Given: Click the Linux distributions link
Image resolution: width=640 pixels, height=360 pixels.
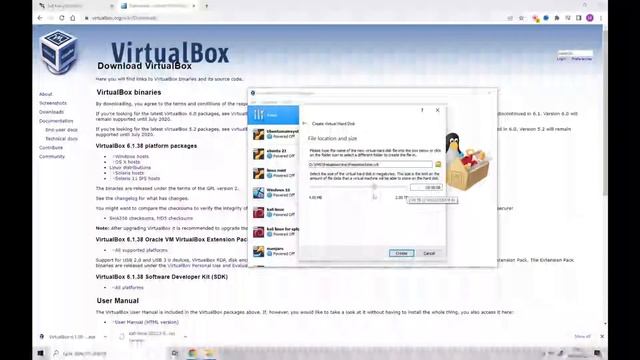Looking at the screenshot, I should point(130,167).
